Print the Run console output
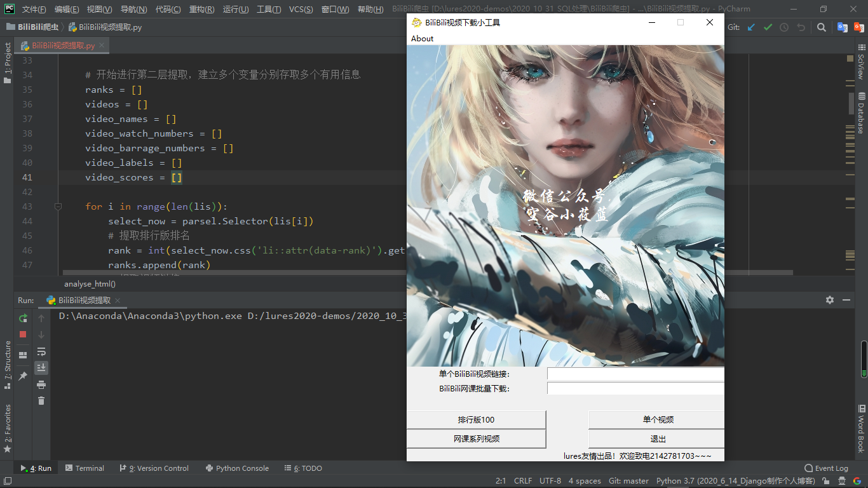This screenshot has height=488, width=868. point(41,384)
